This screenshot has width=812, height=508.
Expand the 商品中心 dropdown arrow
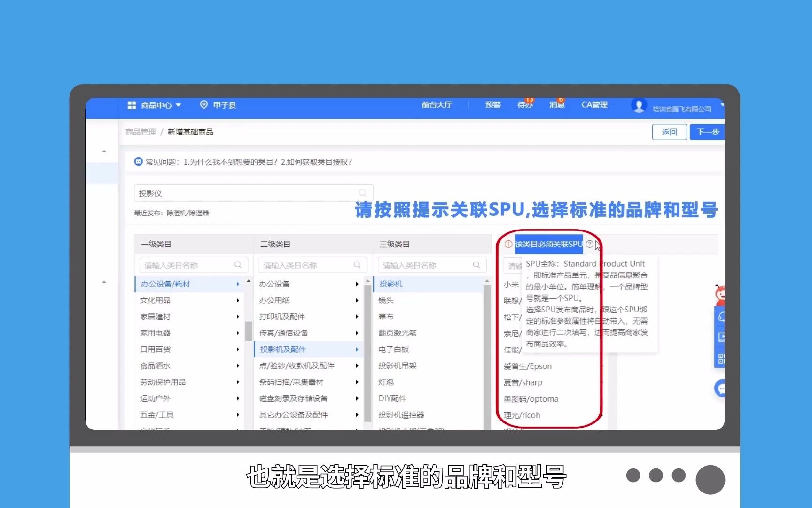[178, 105]
